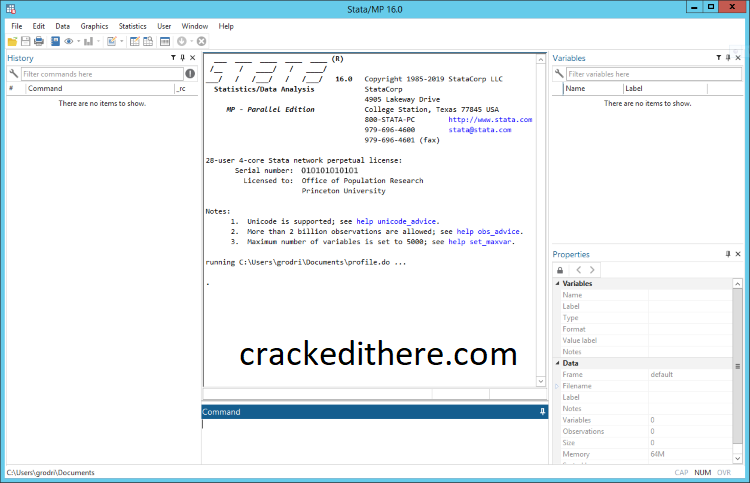This screenshot has width=750, height=483.
Task: Click the More down-arrow circle icon
Action: [182, 42]
